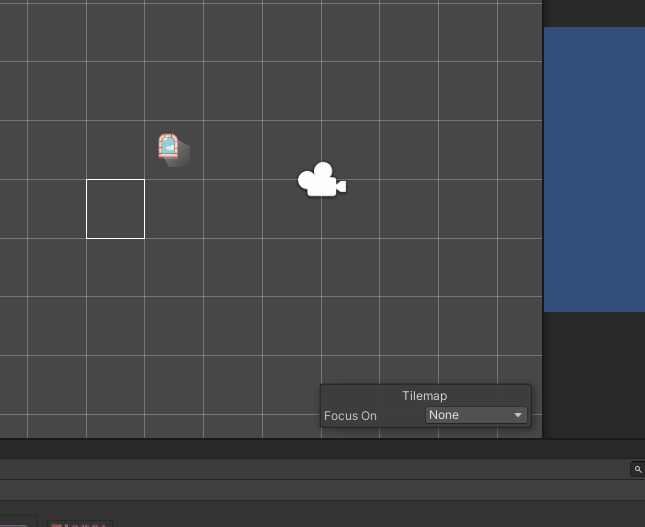Screen dimensions: 645x527
Task: Click the white-outlined selected grid cell
Action: 116,209
